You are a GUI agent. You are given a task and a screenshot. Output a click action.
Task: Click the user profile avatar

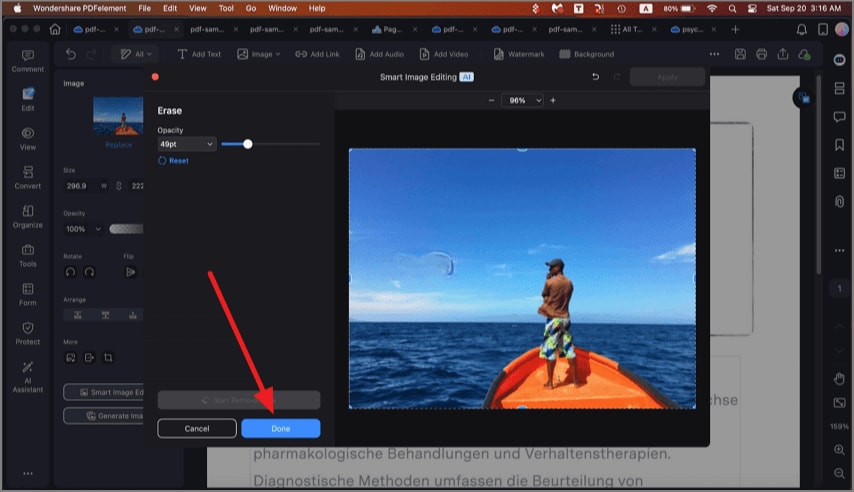click(842, 29)
